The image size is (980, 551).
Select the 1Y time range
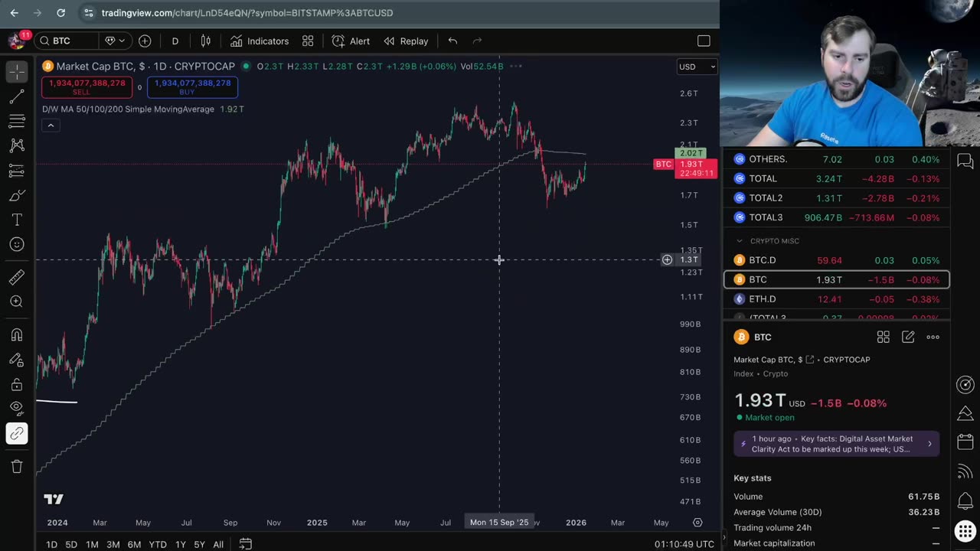point(181,544)
